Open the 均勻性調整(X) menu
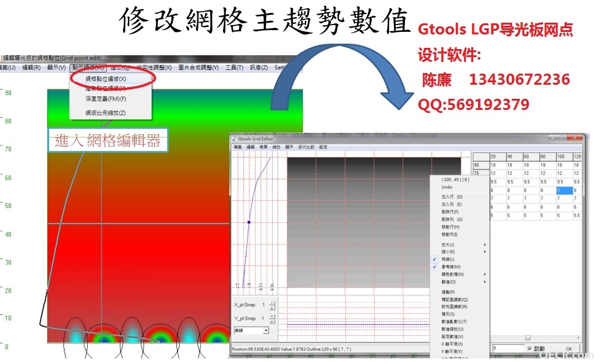601x364 pixels. pos(154,68)
